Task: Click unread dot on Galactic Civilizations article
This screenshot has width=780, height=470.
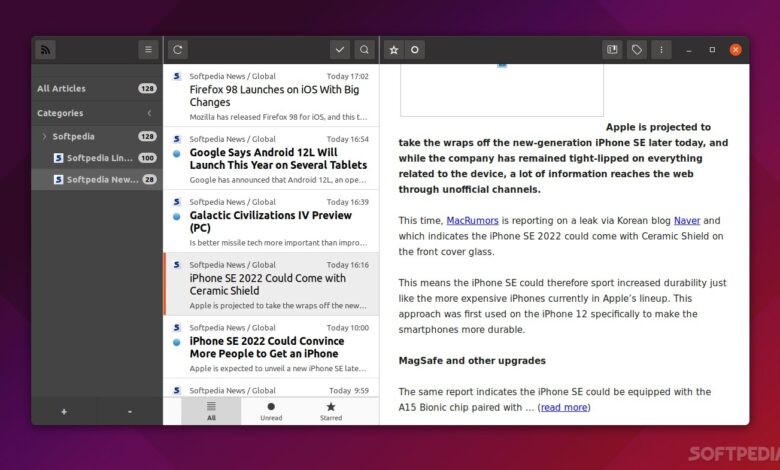Action: 177,216
